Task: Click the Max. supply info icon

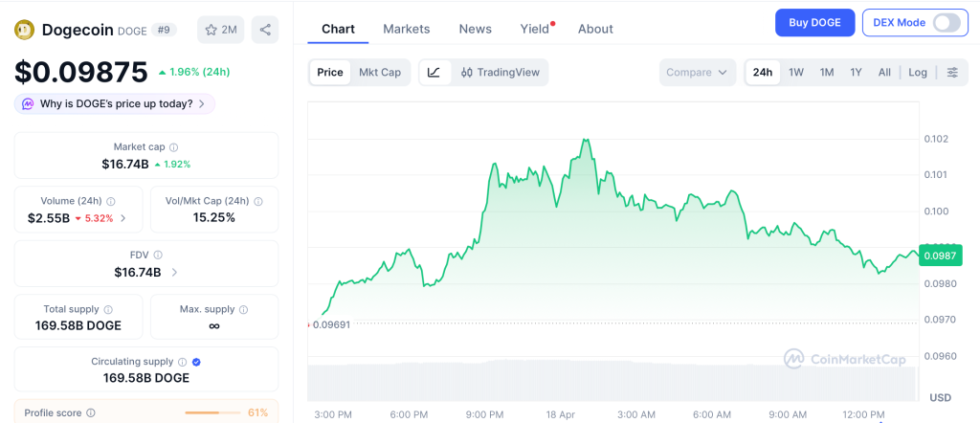Action: click(243, 310)
